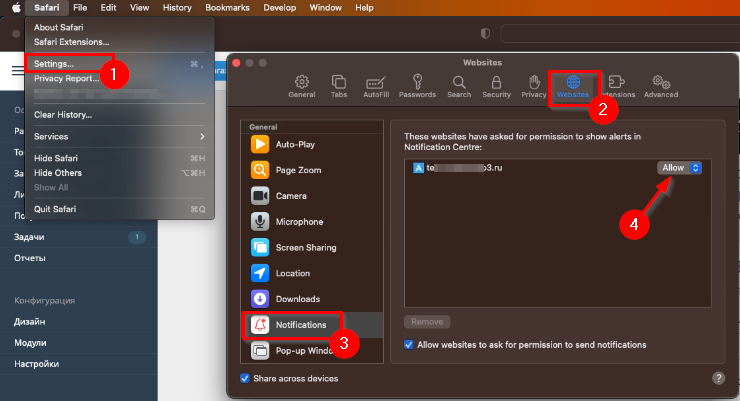This screenshot has width=740, height=401.
Task: Click the help question mark button
Action: (718, 378)
